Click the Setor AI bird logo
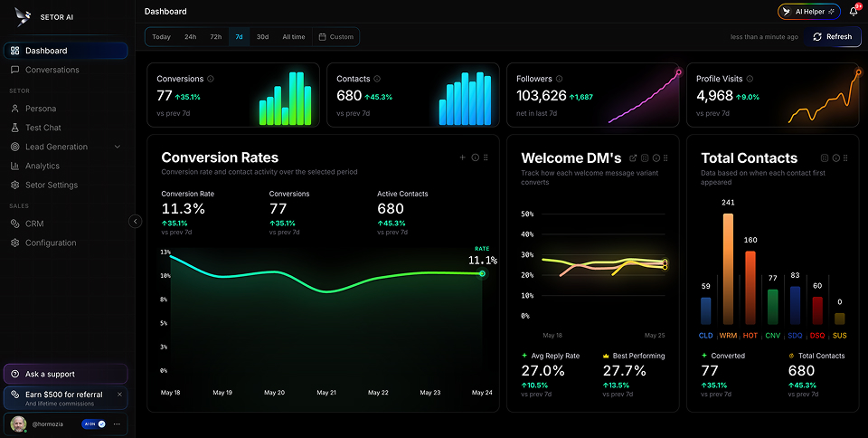This screenshot has height=438, width=868. tap(23, 16)
